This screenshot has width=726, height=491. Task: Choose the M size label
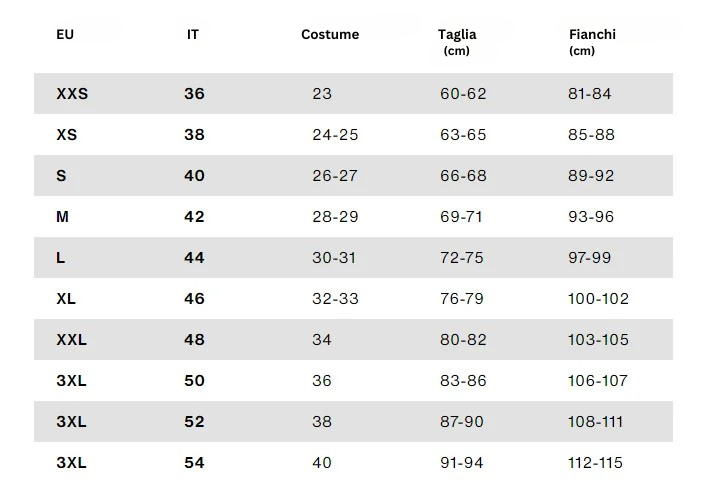click(63, 217)
